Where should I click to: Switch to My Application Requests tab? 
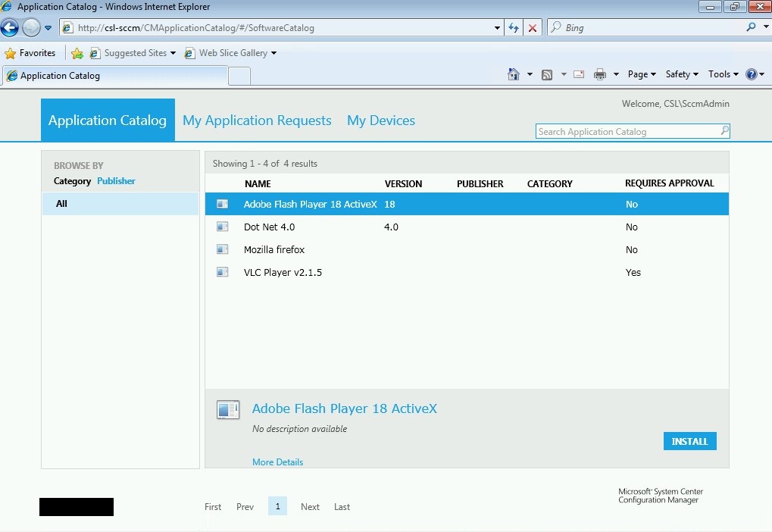[x=257, y=120]
